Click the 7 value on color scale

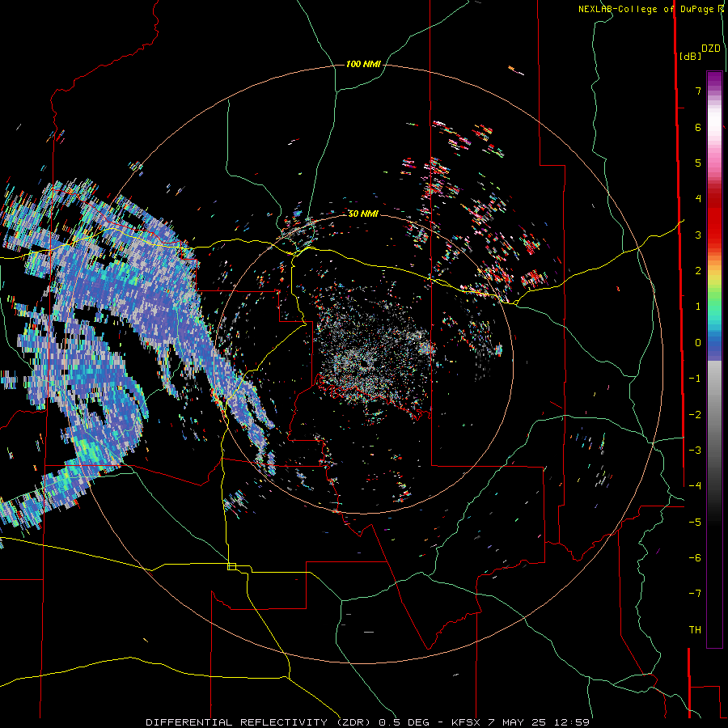(x=698, y=91)
